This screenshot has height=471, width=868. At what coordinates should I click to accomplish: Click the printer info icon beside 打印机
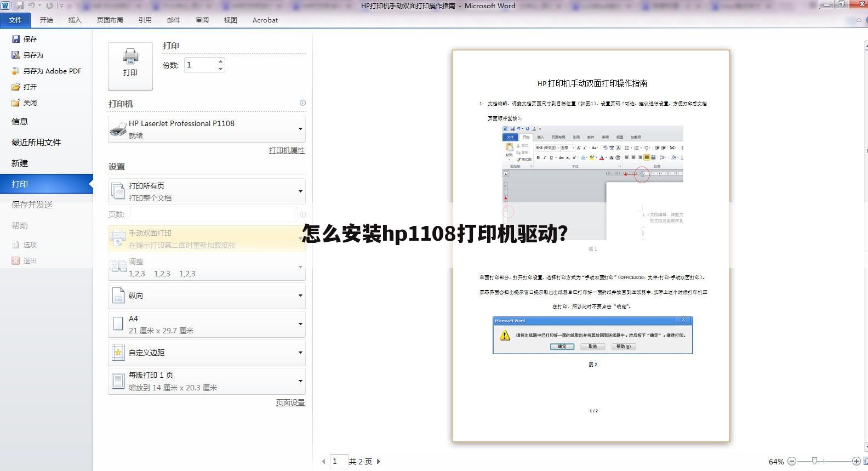[x=302, y=103]
